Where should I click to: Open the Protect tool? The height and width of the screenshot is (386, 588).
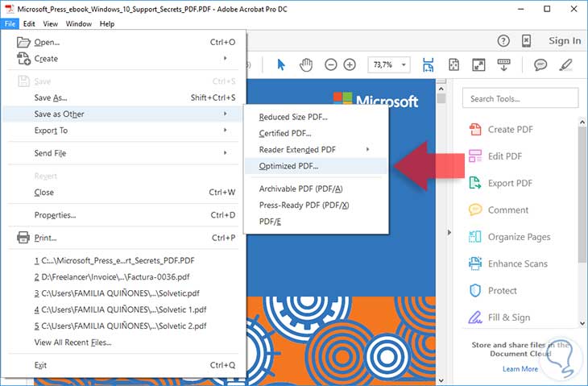point(493,291)
